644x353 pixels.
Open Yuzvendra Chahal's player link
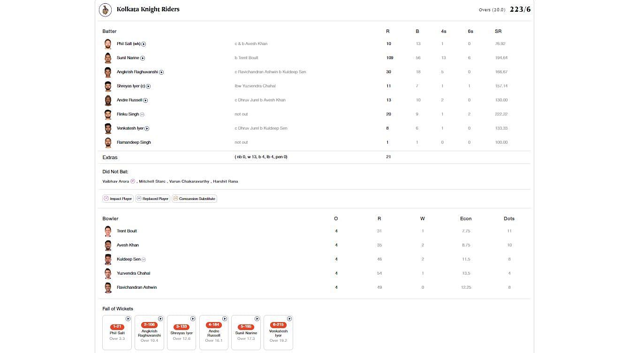[133, 273]
